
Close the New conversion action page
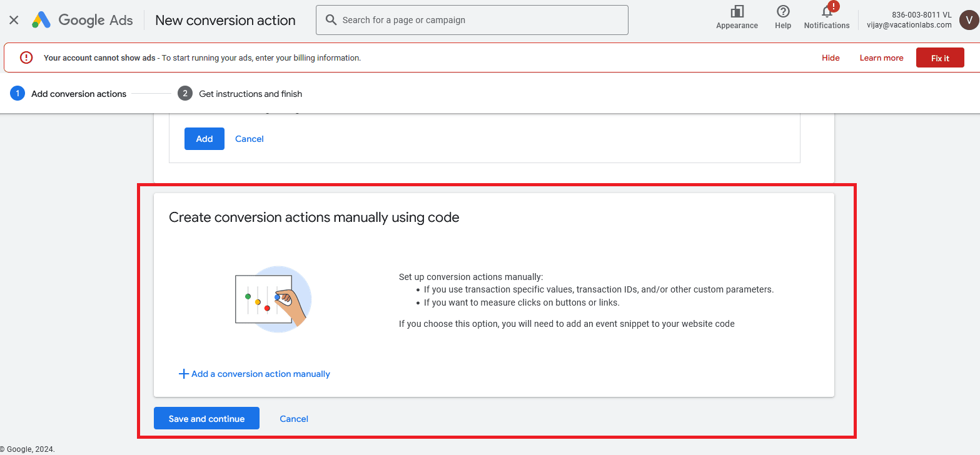click(14, 20)
